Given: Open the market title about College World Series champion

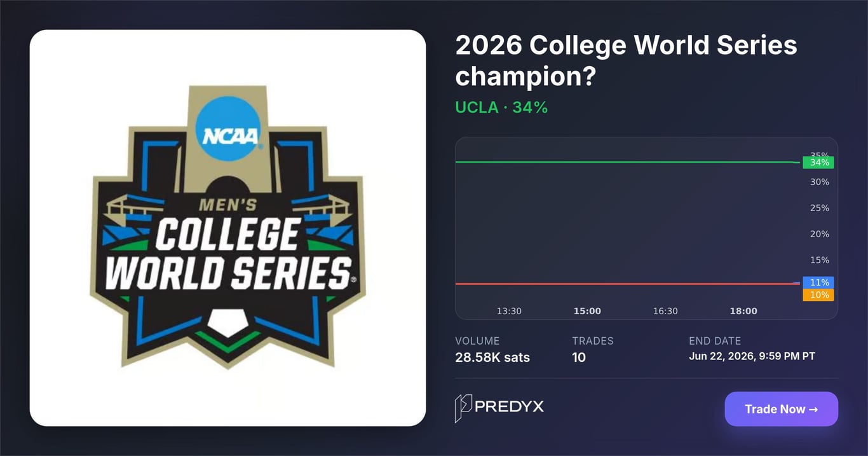Looking at the screenshot, I should (x=626, y=61).
